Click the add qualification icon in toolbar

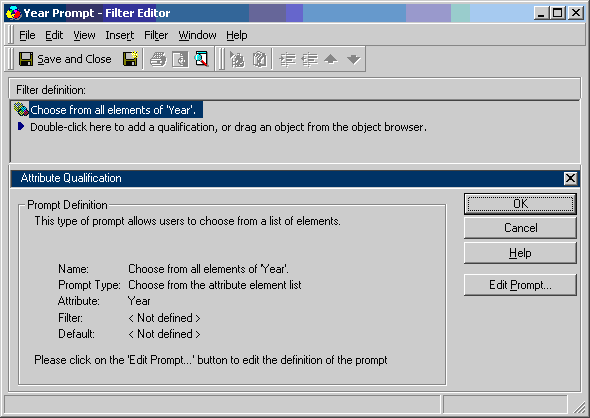[237, 59]
